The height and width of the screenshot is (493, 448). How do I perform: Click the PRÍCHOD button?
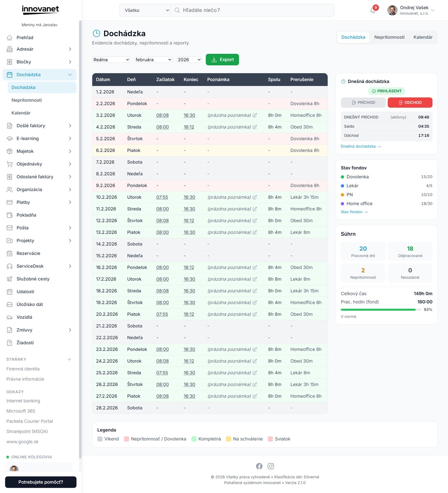pos(363,102)
